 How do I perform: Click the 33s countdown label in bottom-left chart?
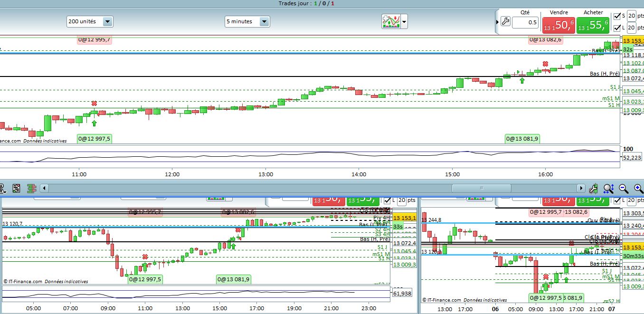pos(398,226)
